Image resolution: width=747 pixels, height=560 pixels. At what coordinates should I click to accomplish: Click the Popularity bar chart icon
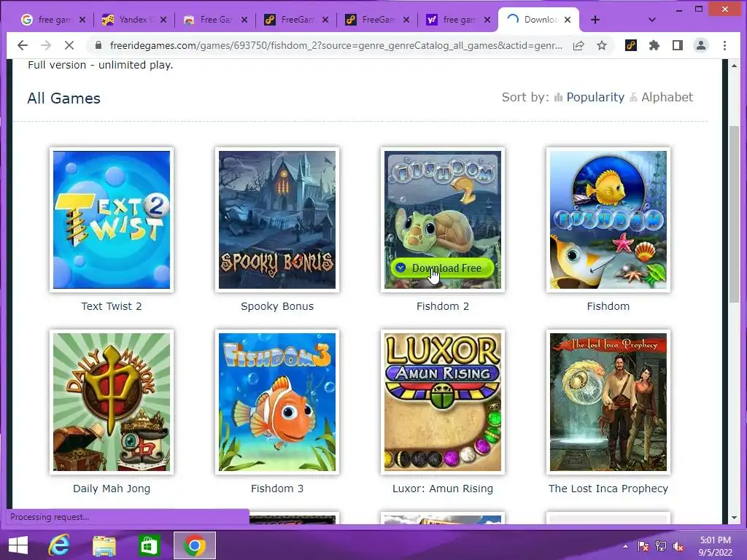[558, 98]
